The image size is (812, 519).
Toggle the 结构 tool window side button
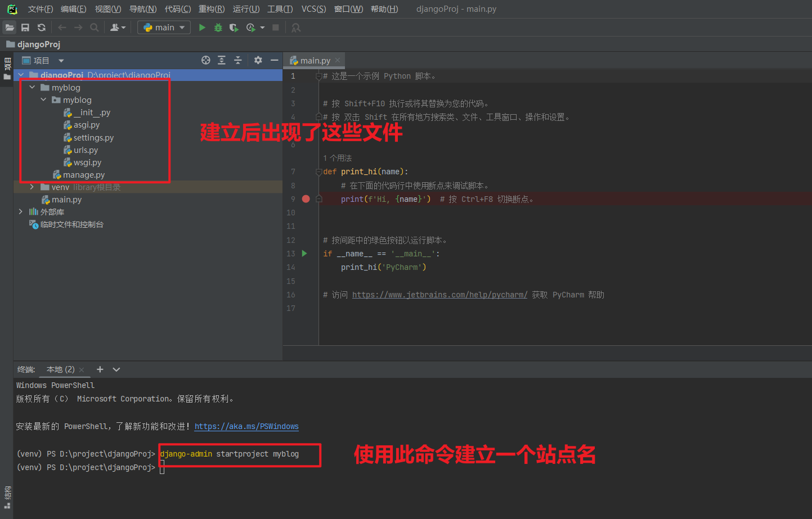tap(7, 497)
